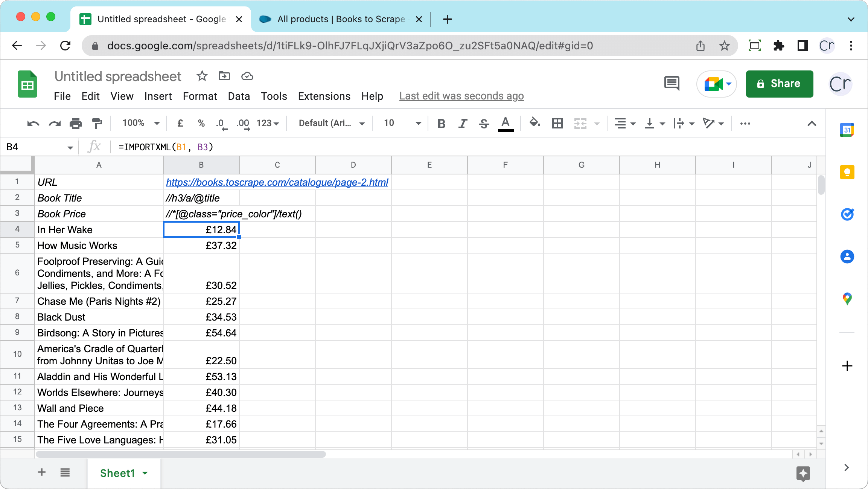Open Google Keep in side panel

[x=847, y=173]
